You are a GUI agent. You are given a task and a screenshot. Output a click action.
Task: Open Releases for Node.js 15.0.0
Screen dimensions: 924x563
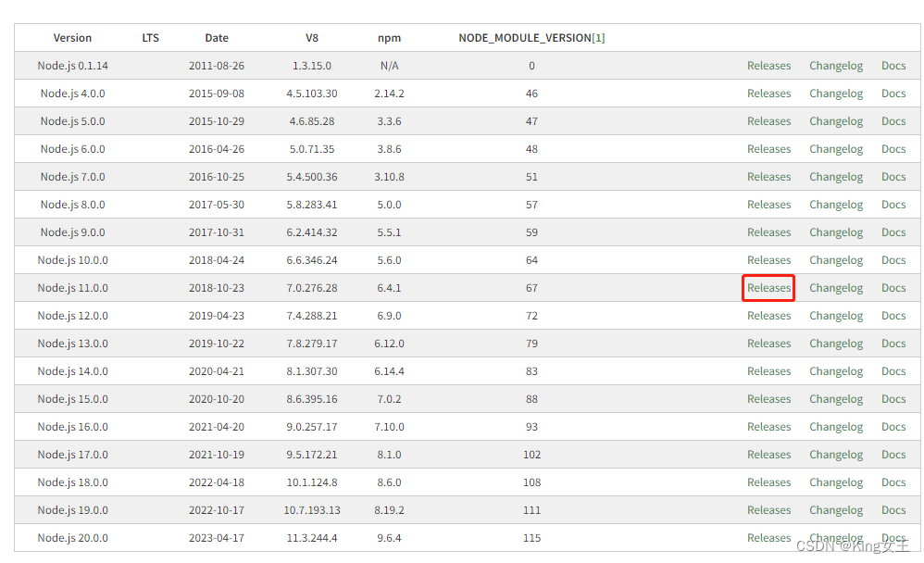click(x=768, y=398)
